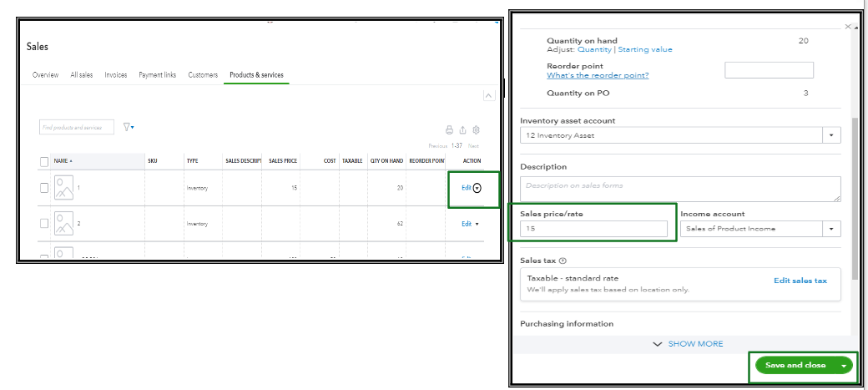
Task: Open the filter funnel dropdown
Action: point(129,127)
